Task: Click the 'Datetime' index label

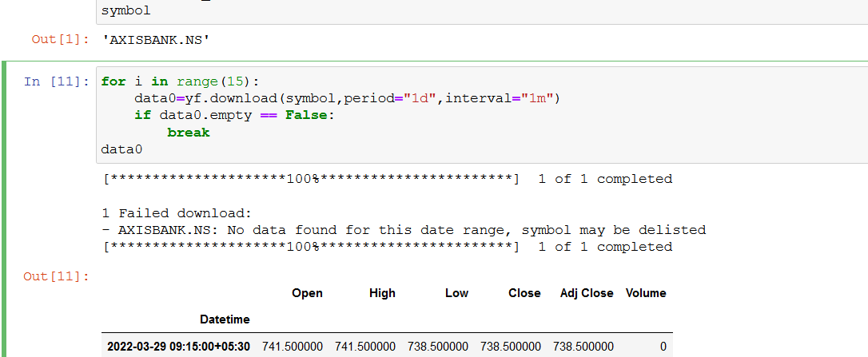Action: click(x=225, y=319)
